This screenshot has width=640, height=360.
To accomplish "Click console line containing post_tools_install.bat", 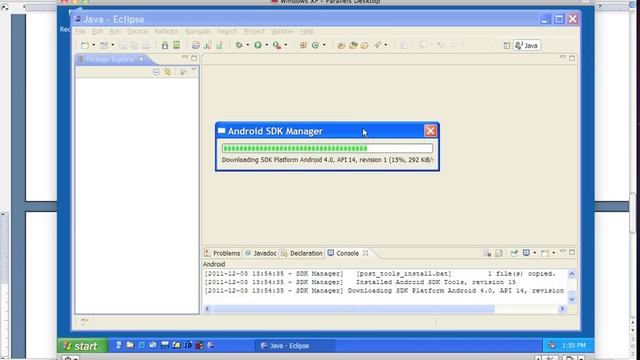I will [380, 273].
